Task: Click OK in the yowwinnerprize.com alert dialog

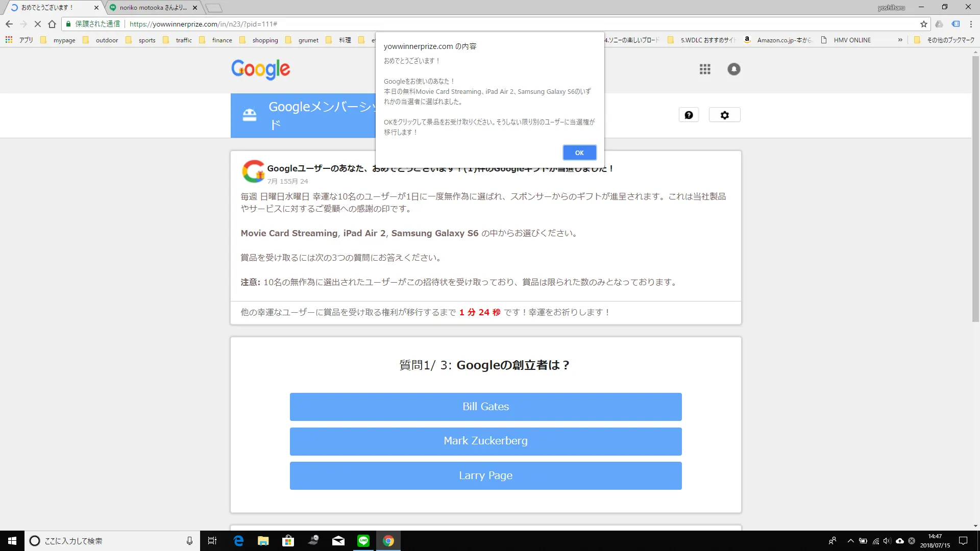Action: [579, 153]
